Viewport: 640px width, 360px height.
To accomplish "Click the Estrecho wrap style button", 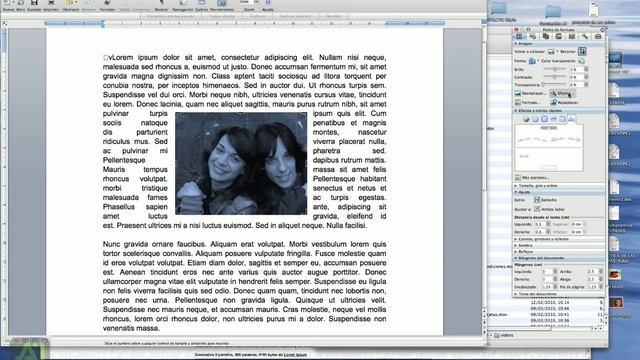I will click(x=545, y=200).
